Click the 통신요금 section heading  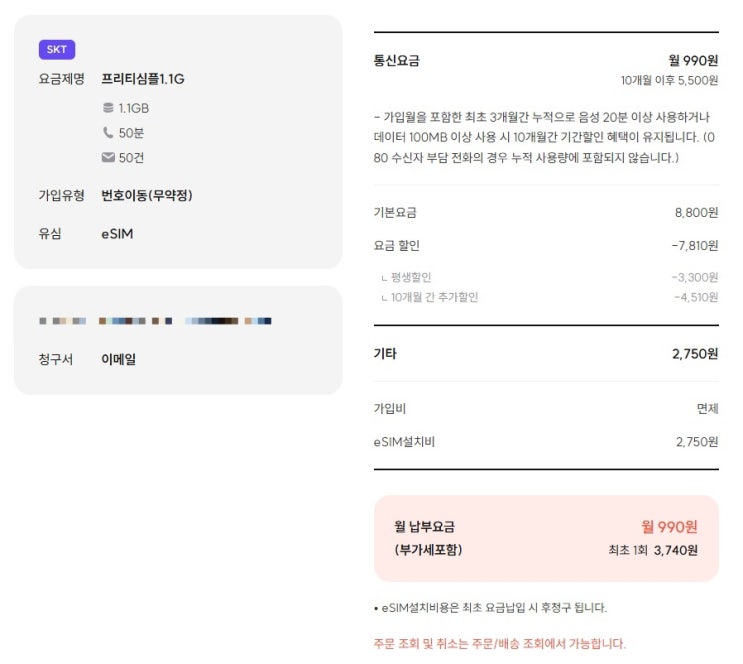click(396, 61)
